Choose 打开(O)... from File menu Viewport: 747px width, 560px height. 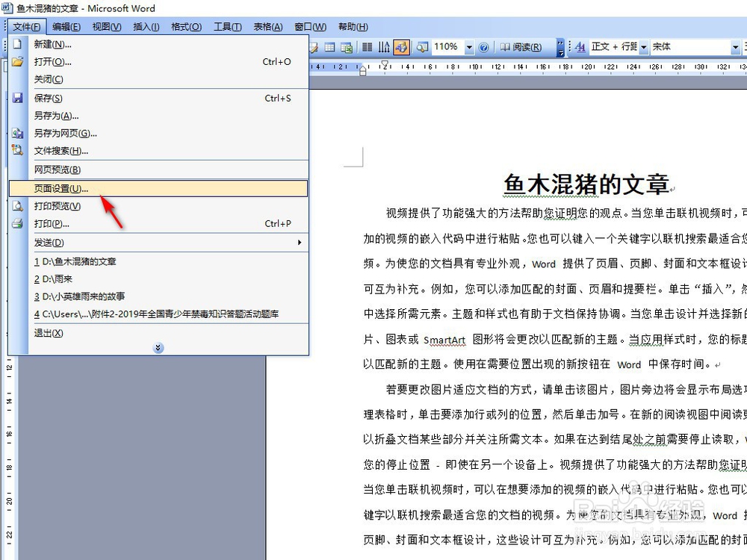(158, 62)
